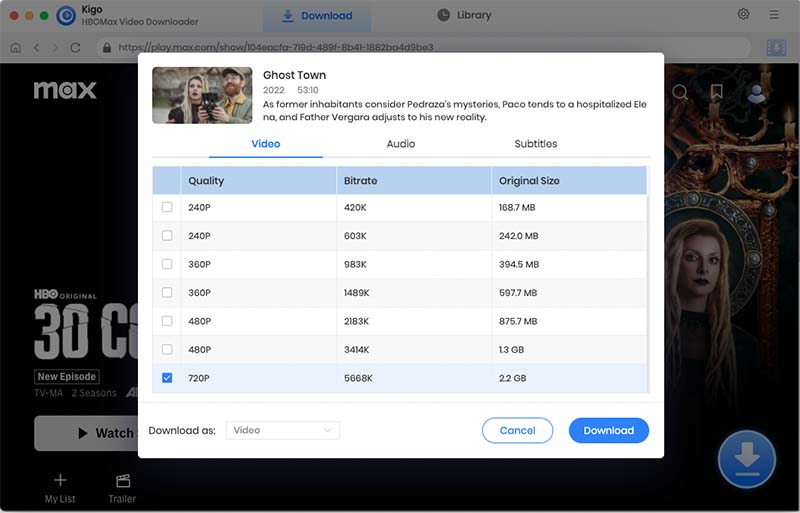Check the 480P 3414K row checkbox
The width and height of the screenshot is (800, 513).
[x=167, y=350]
